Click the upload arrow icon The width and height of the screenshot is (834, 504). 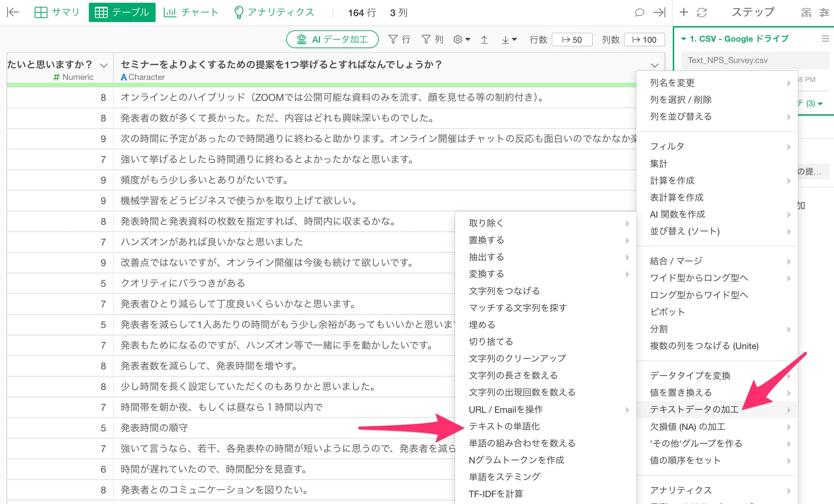pyautogui.click(x=484, y=40)
